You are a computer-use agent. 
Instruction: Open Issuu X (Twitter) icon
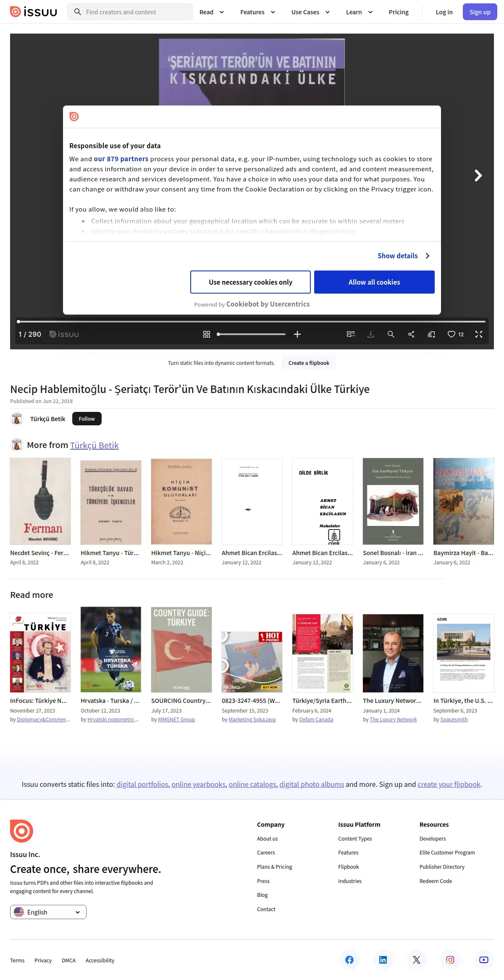pyautogui.click(x=417, y=960)
